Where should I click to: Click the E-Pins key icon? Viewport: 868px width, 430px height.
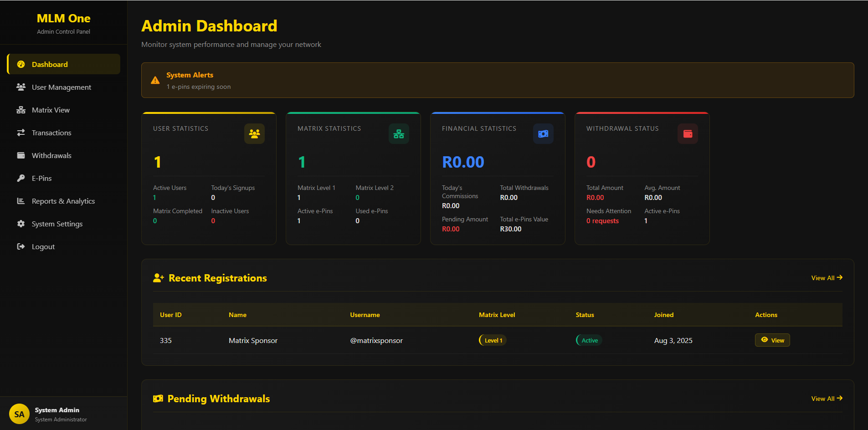tap(21, 178)
